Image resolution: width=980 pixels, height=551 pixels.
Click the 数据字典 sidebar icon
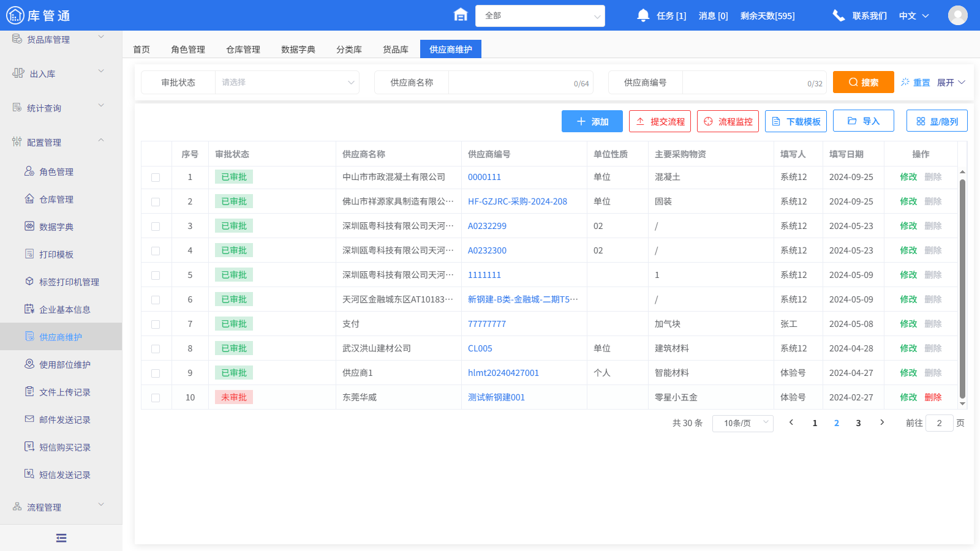[29, 227]
